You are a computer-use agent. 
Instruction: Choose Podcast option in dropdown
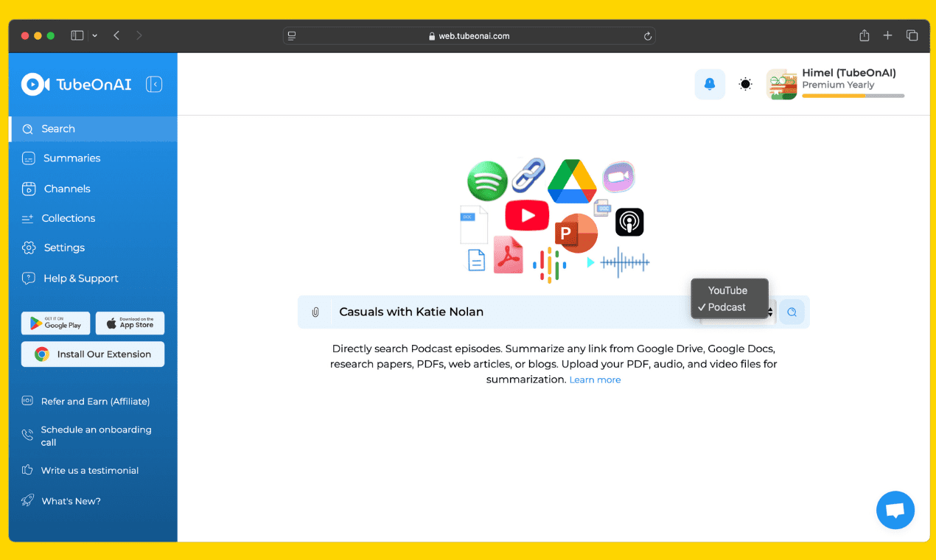point(730,307)
